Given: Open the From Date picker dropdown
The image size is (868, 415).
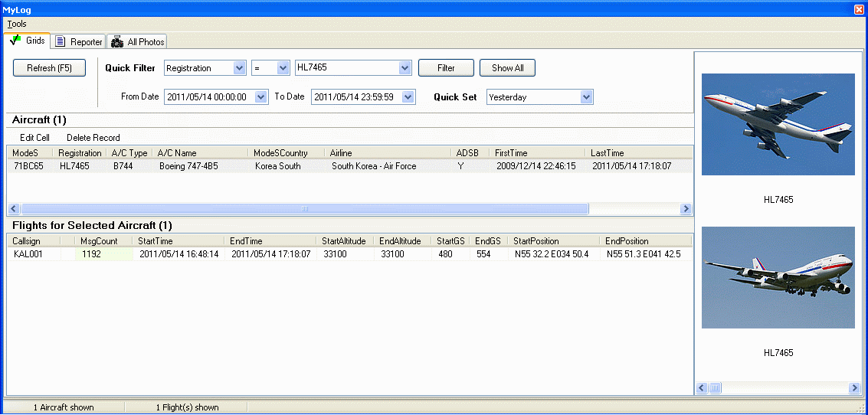Looking at the screenshot, I should click(262, 96).
